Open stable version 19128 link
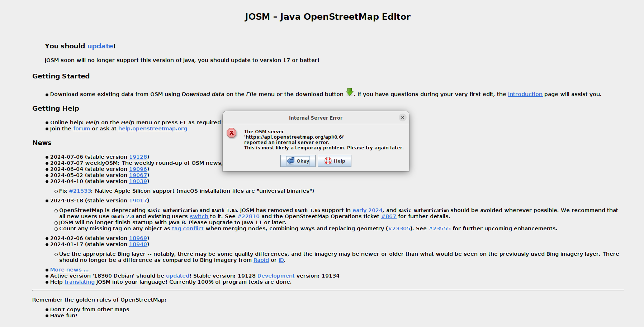The width and height of the screenshot is (644, 327). 138,157
